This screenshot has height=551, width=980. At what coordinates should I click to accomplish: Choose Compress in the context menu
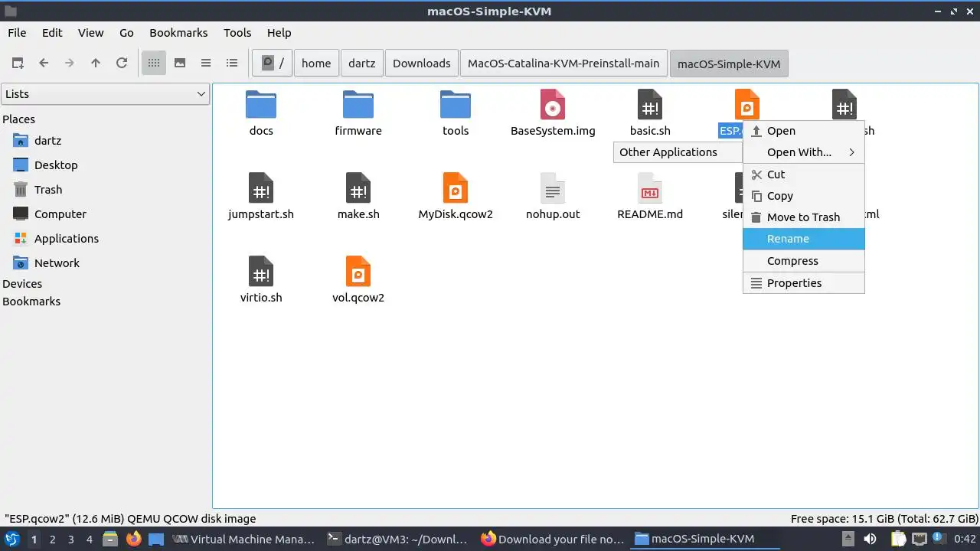(804, 261)
